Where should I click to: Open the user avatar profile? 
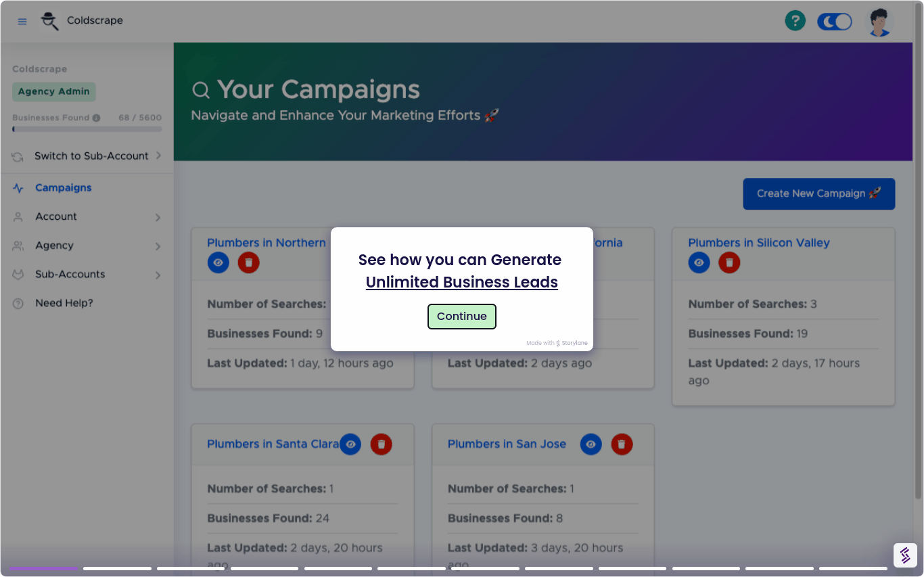[x=879, y=22]
